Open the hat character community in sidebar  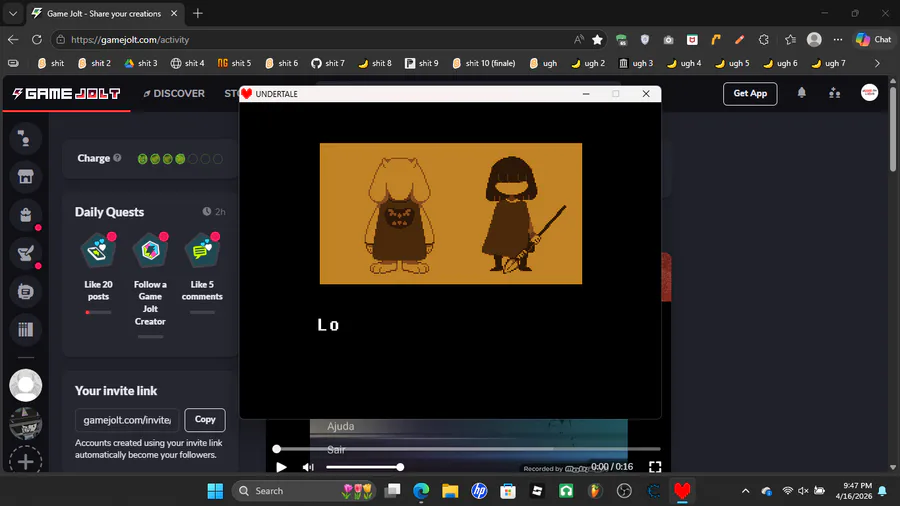[x=25, y=423]
